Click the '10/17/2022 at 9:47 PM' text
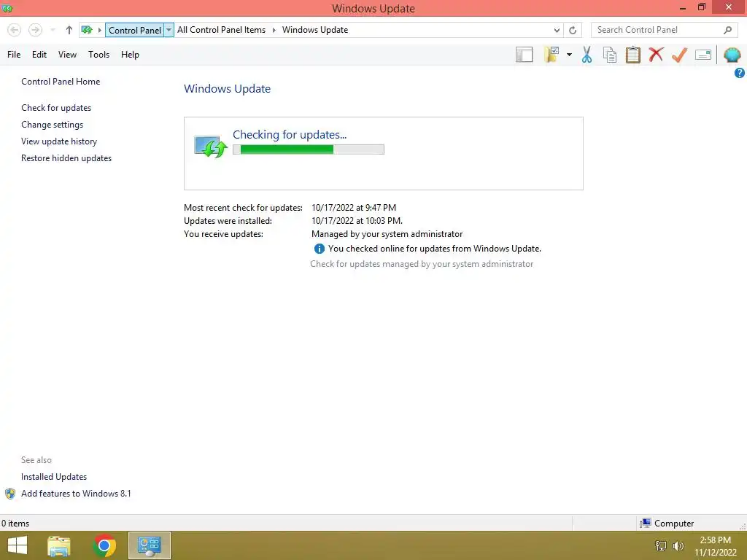Image resolution: width=747 pixels, height=560 pixels. tap(354, 208)
